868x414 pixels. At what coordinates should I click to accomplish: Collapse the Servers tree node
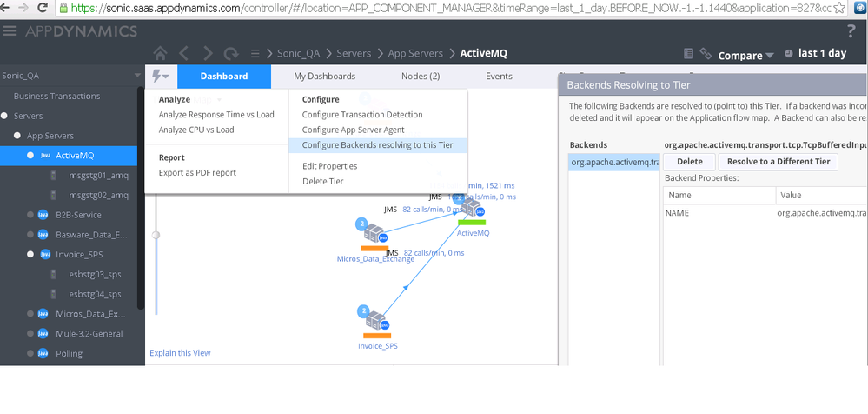pyautogui.click(x=4, y=116)
